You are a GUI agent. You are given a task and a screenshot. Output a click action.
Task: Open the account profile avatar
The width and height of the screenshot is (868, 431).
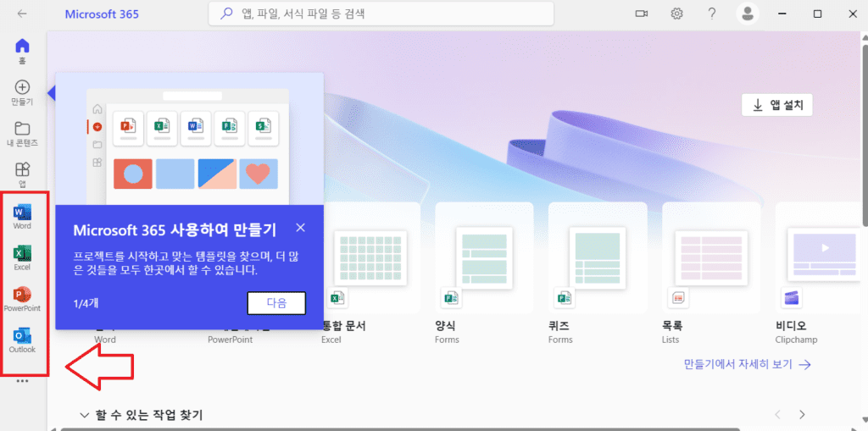point(748,14)
